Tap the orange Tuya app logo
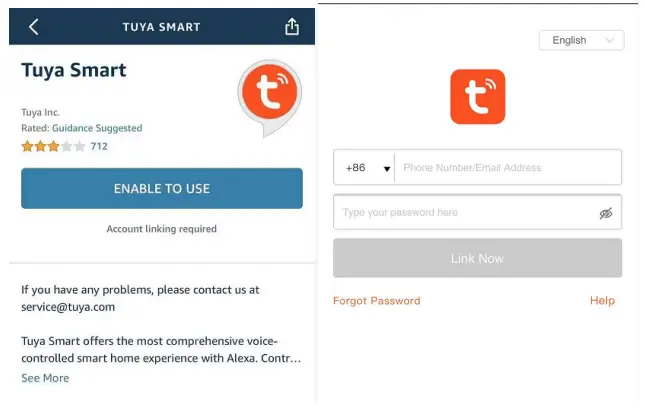This screenshot has height=410, width=645. [x=477, y=97]
